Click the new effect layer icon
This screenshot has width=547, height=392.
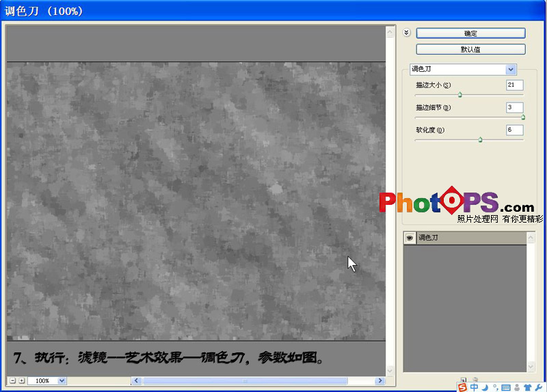(x=464, y=380)
